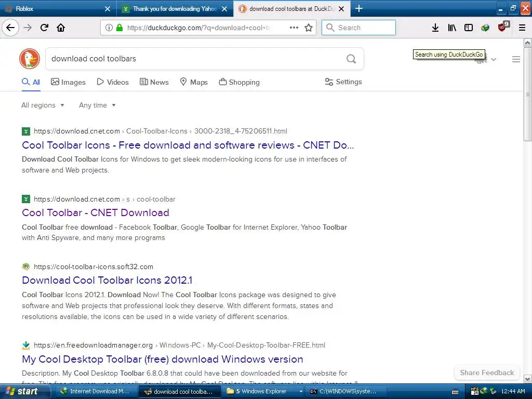Select the All results tab
The height and width of the screenshot is (399, 532).
click(x=31, y=82)
